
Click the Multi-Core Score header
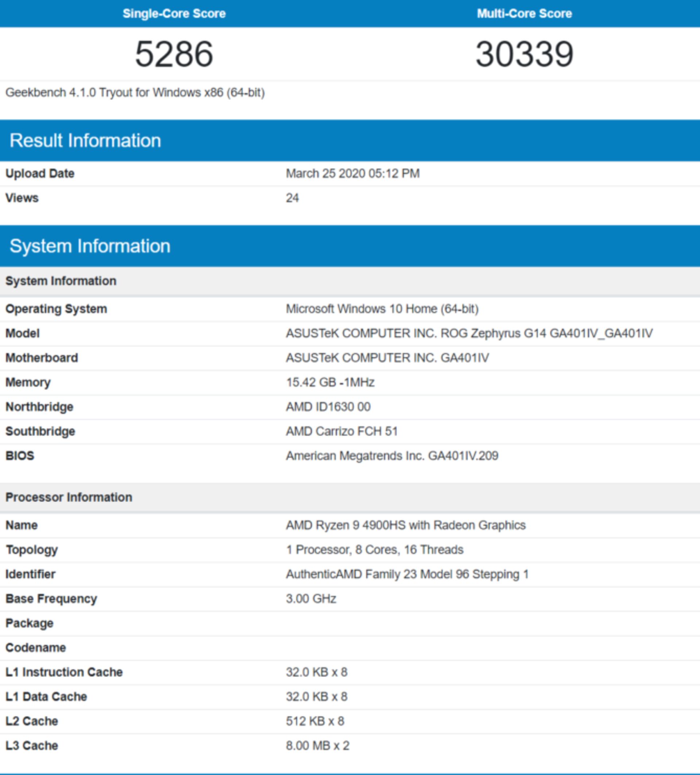[x=524, y=14]
